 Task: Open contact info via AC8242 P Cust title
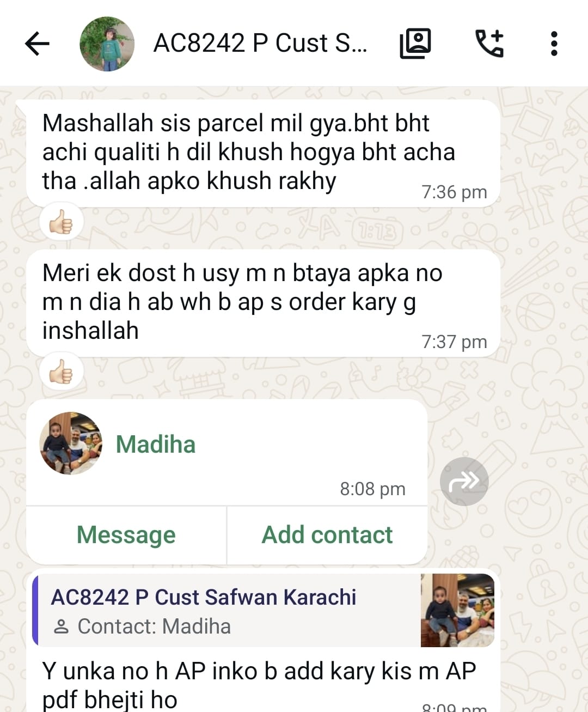click(260, 44)
